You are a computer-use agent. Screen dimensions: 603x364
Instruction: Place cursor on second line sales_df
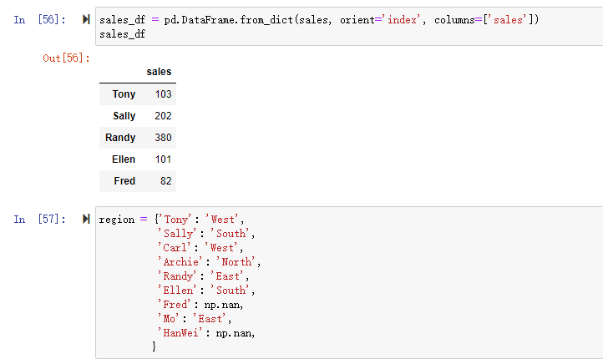pyautogui.click(x=121, y=34)
